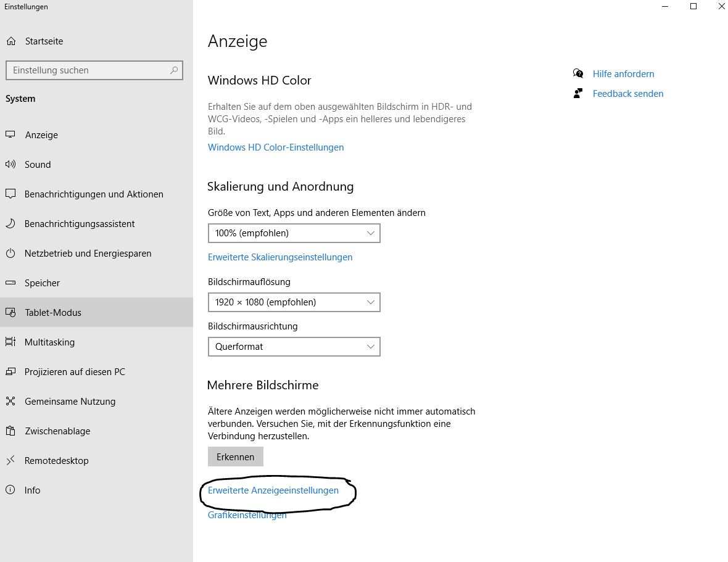Viewport: 728px width, 562px height.
Task: Open the Multitasking settings page
Action: point(97,342)
